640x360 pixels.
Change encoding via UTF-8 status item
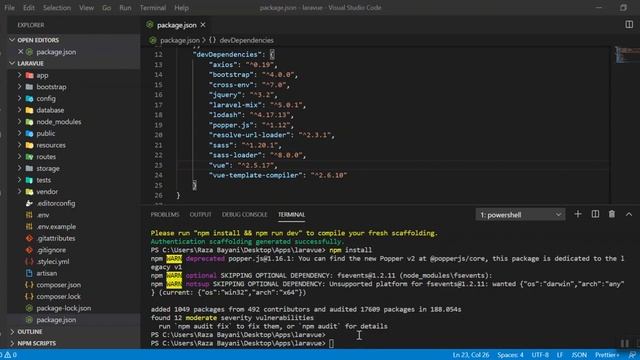pos(540,355)
